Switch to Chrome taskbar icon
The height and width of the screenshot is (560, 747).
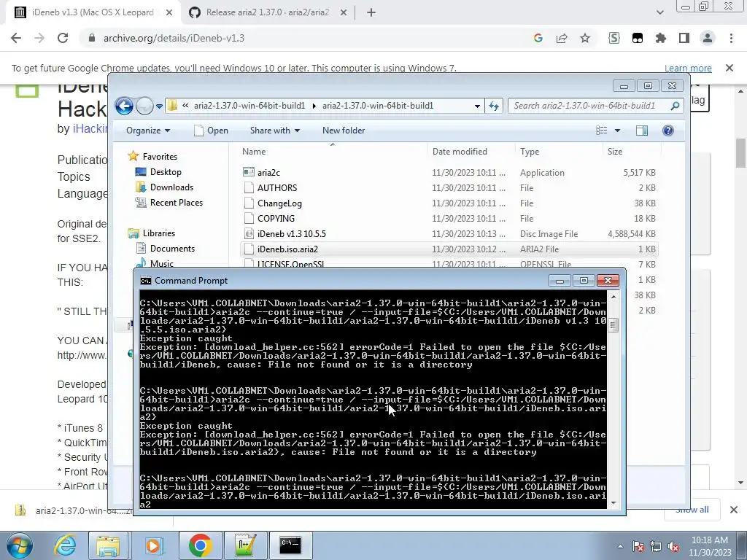click(200, 545)
